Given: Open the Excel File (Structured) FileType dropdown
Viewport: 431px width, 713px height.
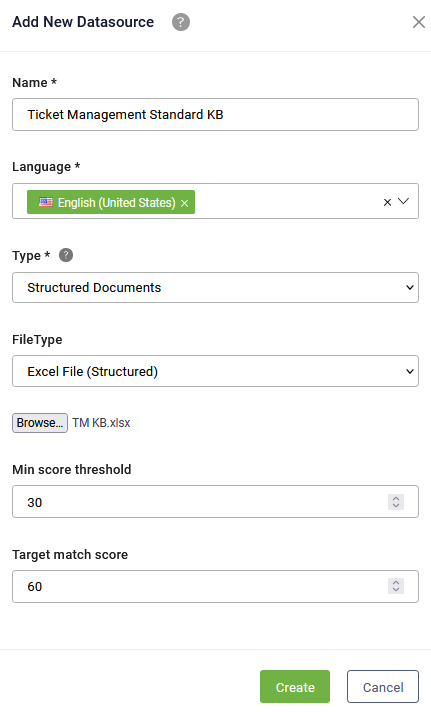Looking at the screenshot, I should click(x=216, y=371).
